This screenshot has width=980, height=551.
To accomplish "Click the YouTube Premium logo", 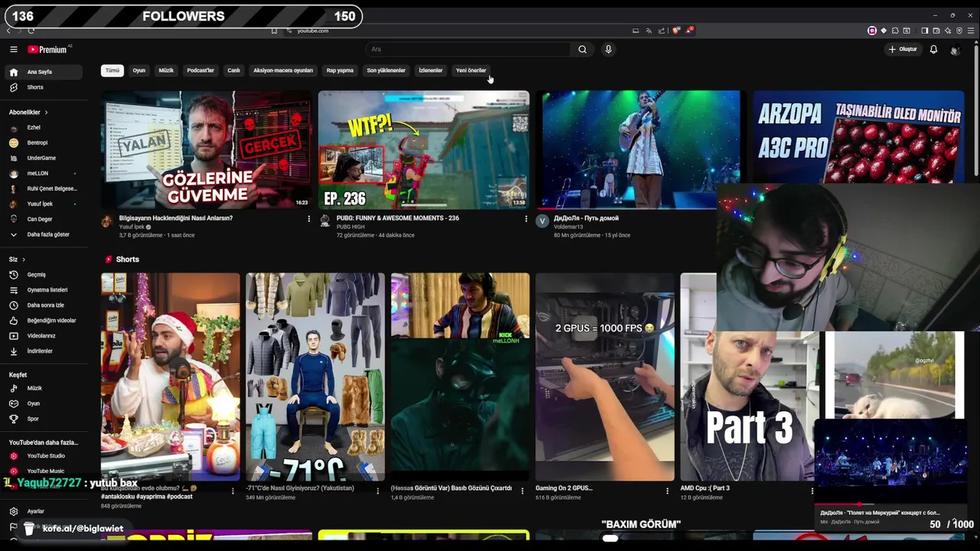I will [48, 49].
